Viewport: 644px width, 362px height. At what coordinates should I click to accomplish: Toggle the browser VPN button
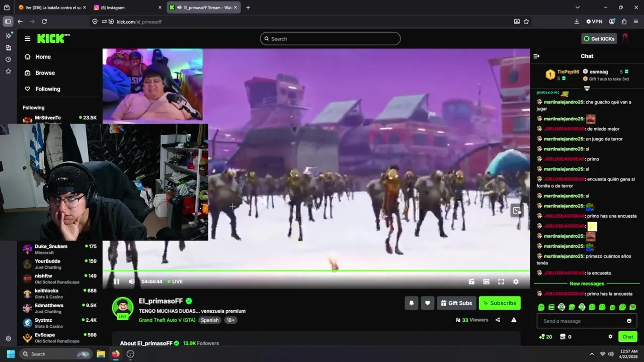point(594,22)
